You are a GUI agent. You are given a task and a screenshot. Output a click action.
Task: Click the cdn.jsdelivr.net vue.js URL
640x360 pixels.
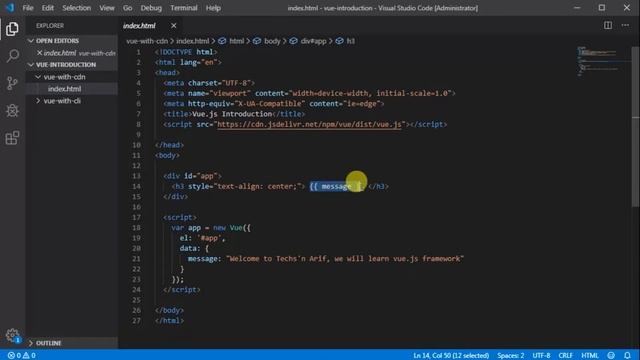coord(309,124)
